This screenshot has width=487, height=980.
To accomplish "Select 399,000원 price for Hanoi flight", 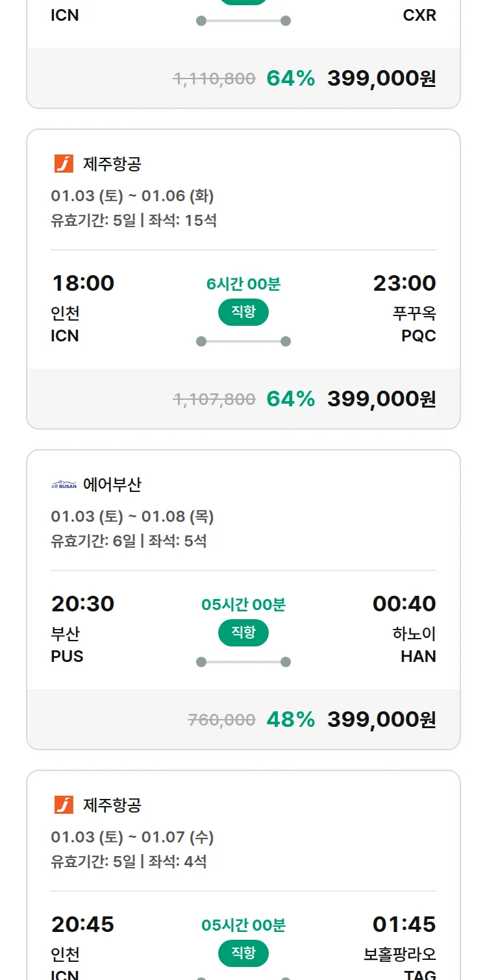I will pos(381,720).
